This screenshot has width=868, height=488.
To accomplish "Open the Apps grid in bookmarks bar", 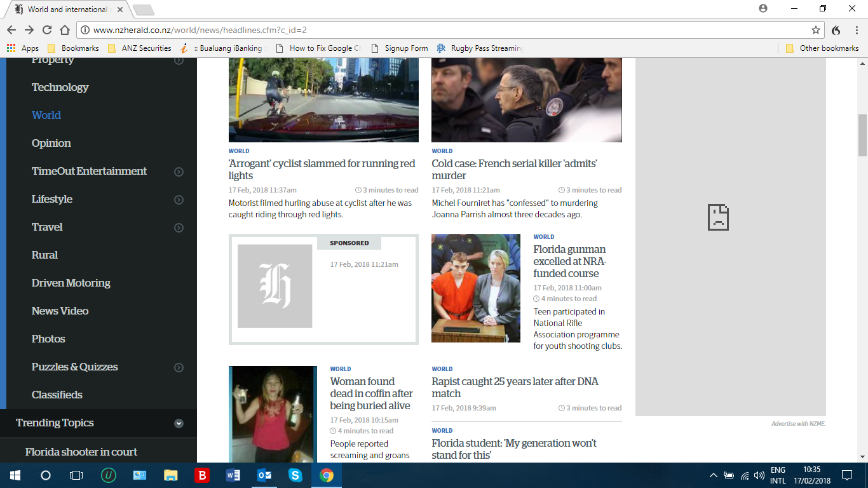I will pyautogui.click(x=22, y=48).
